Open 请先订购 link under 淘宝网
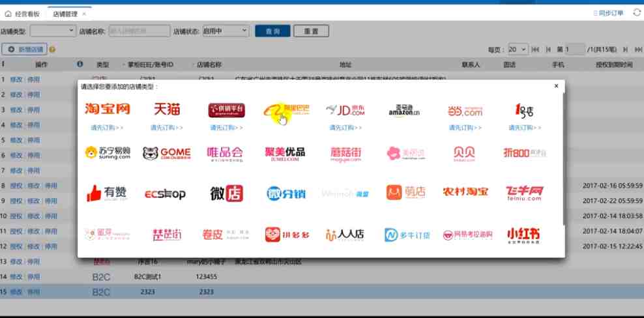The width and height of the screenshot is (644, 318). (x=107, y=127)
